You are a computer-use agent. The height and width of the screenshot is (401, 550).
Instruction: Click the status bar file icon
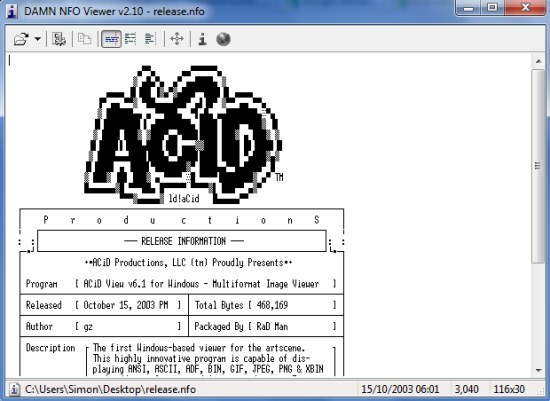[14, 389]
